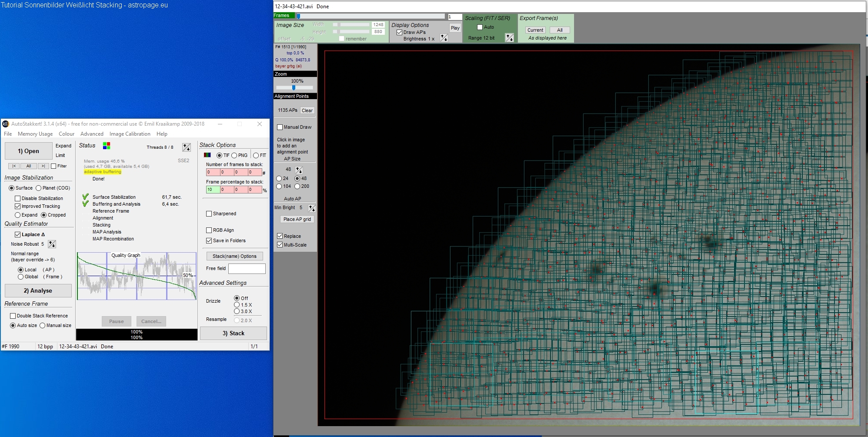
Task: Click Play in Display Options
Action: pyautogui.click(x=455, y=28)
